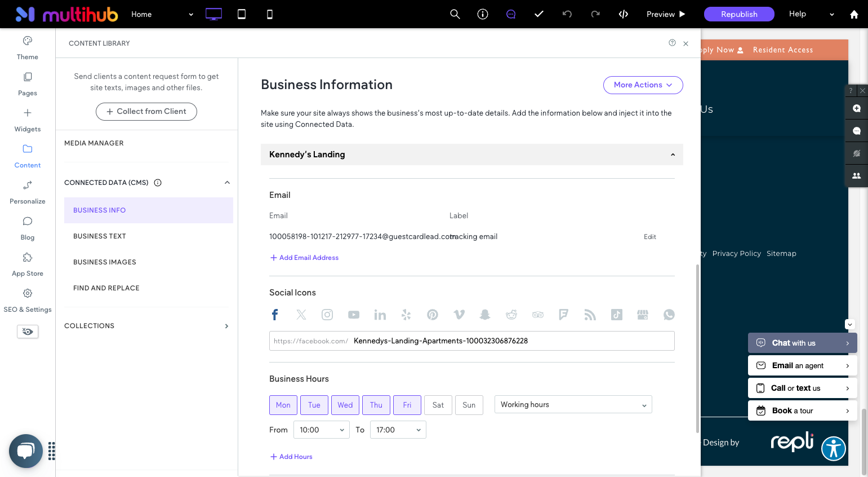Click the Republish button
The width and height of the screenshot is (868, 477).
pyautogui.click(x=739, y=14)
